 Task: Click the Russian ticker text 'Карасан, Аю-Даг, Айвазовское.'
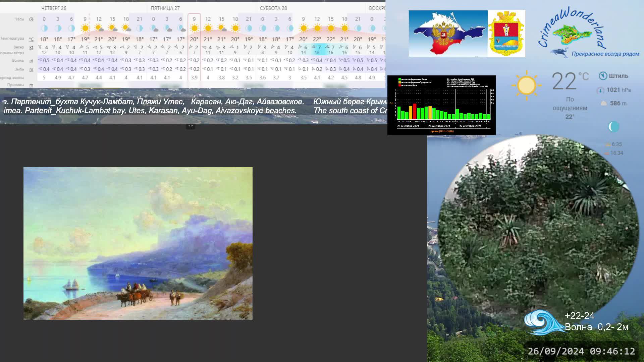pyautogui.click(x=248, y=102)
